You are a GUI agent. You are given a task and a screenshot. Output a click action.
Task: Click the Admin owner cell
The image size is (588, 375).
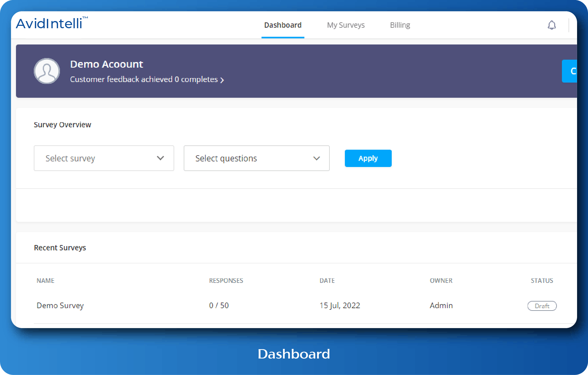click(441, 305)
